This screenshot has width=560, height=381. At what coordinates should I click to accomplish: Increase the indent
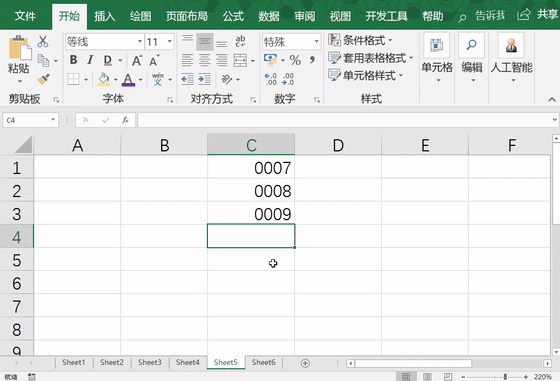coord(205,79)
